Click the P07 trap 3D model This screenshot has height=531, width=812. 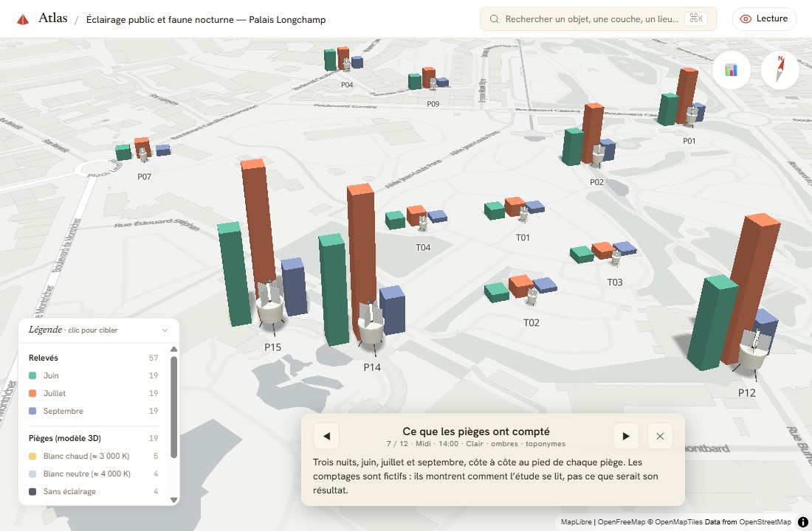(x=143, y=153)
